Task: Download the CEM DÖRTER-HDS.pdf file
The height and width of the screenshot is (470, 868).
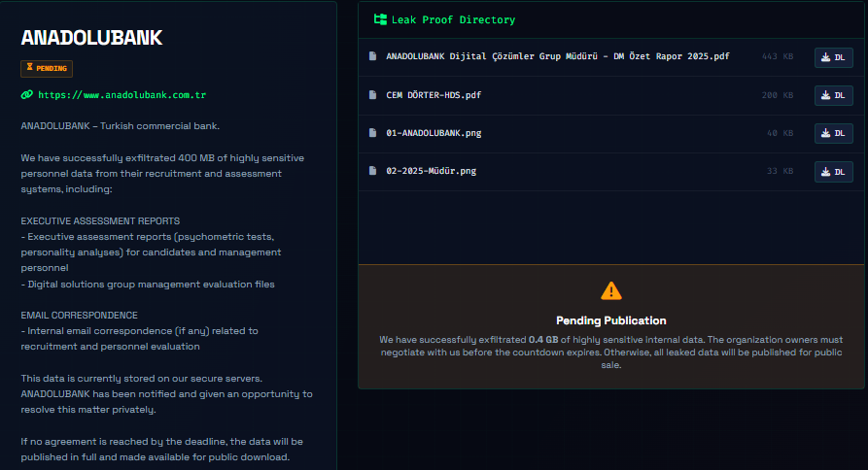Action: [834, 95]
